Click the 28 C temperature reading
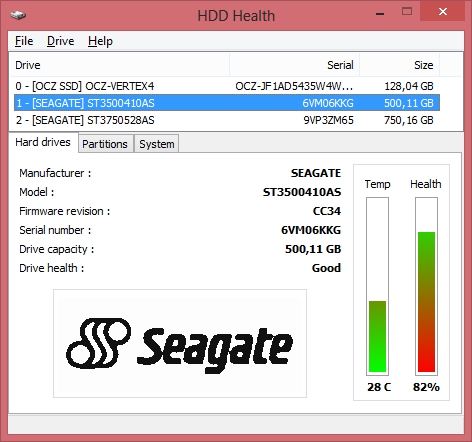Image resolution: width=472 pixels, height=442 pixels. (x=379, y=387)
